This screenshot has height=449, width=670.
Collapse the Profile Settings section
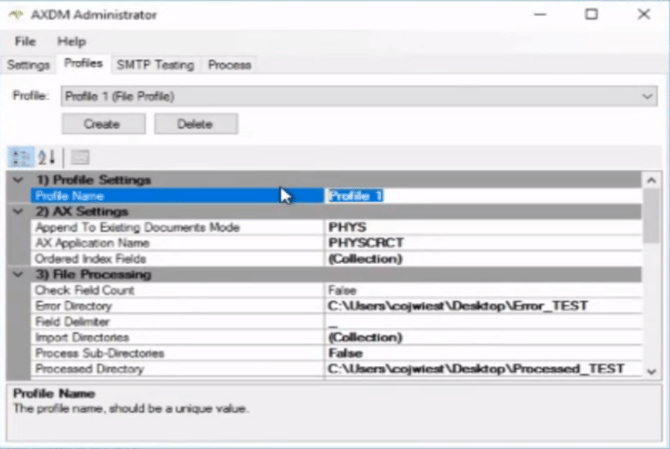pyautogui.click(x=18, y=180)
